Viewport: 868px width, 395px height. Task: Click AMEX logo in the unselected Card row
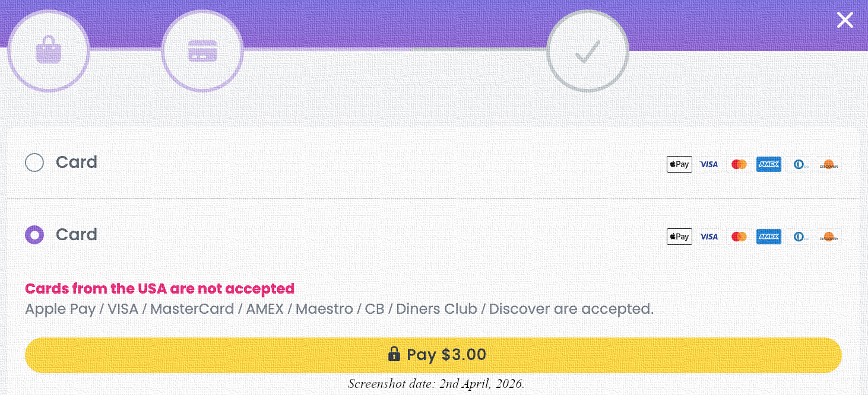pyautogui.click(x=769, y=164)
